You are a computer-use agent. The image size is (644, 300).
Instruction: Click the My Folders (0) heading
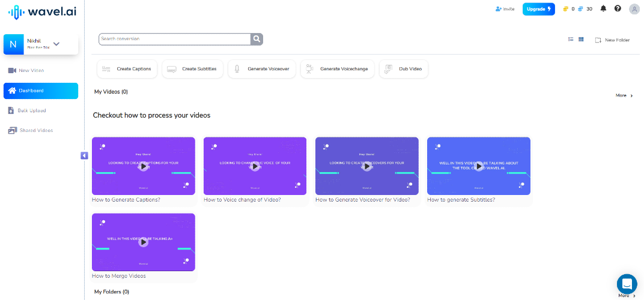(112, 292)
